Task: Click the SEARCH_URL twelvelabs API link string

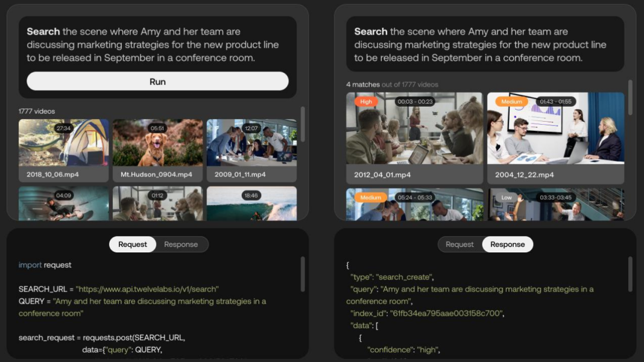Action: tap(147, 289)
